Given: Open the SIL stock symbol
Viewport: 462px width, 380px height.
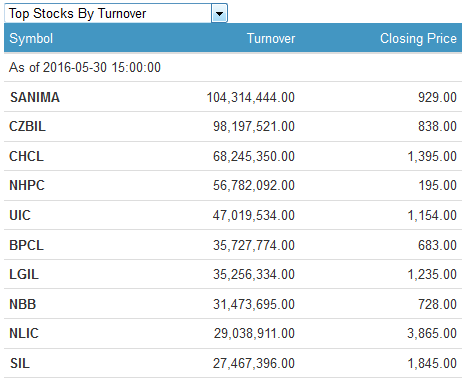Looking at the screenshot, I should click(x=20, y=363).
